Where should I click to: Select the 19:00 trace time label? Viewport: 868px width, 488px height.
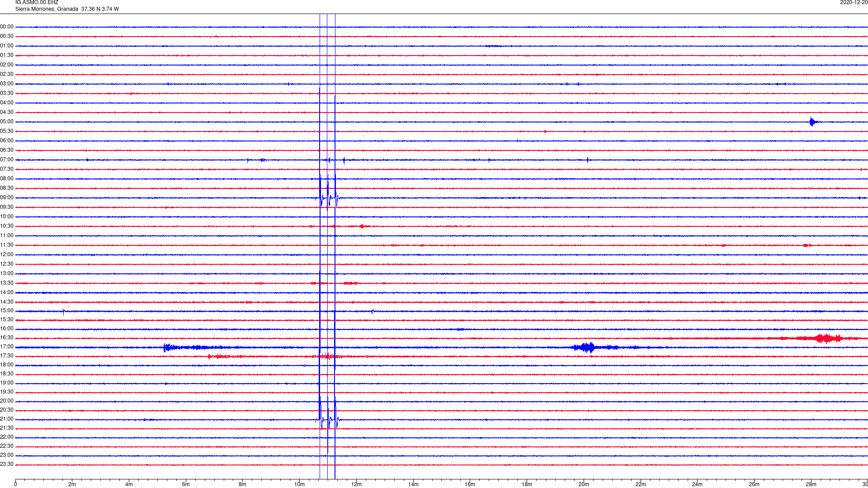coord(7,383)
